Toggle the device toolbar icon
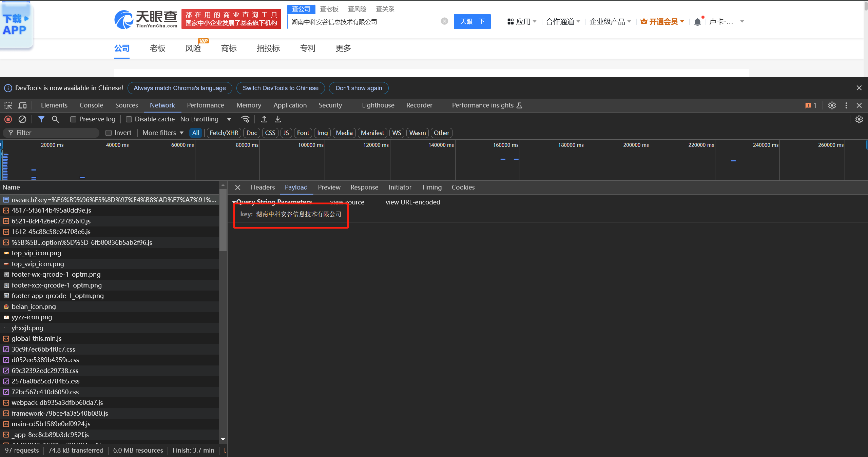This screenshot has width=868, height=457. 22,105
